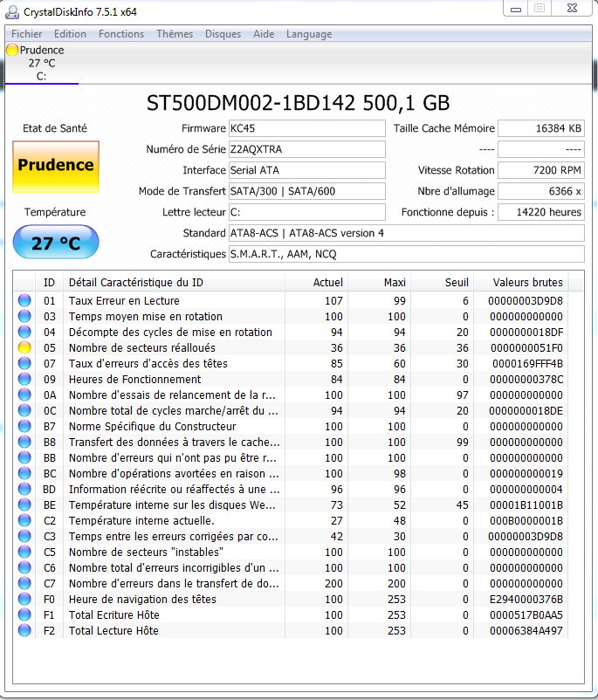Click the blue status icon of row 03
This screenshot has width=598, height=700.
(x=24, y=316)
